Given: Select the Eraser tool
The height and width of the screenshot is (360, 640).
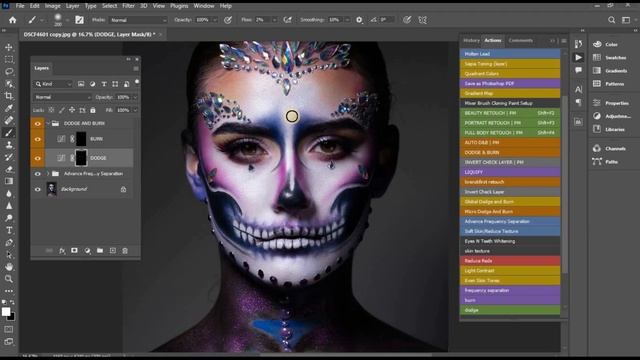Looking at the screenshot, I should click(x=9, y=169).
